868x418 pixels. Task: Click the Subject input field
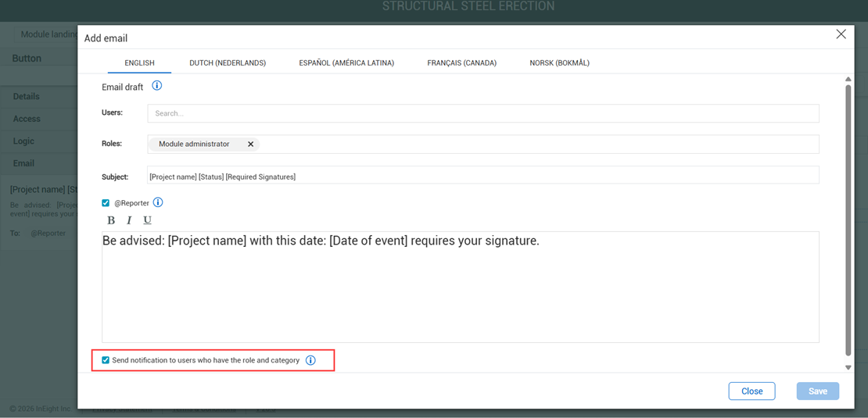coord(482,177)
